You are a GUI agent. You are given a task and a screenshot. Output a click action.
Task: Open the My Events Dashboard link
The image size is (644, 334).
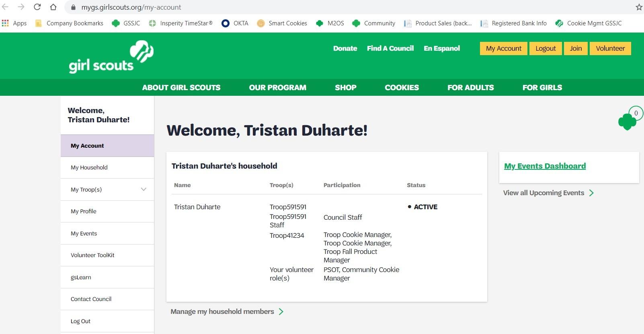(x=545, y=166)
